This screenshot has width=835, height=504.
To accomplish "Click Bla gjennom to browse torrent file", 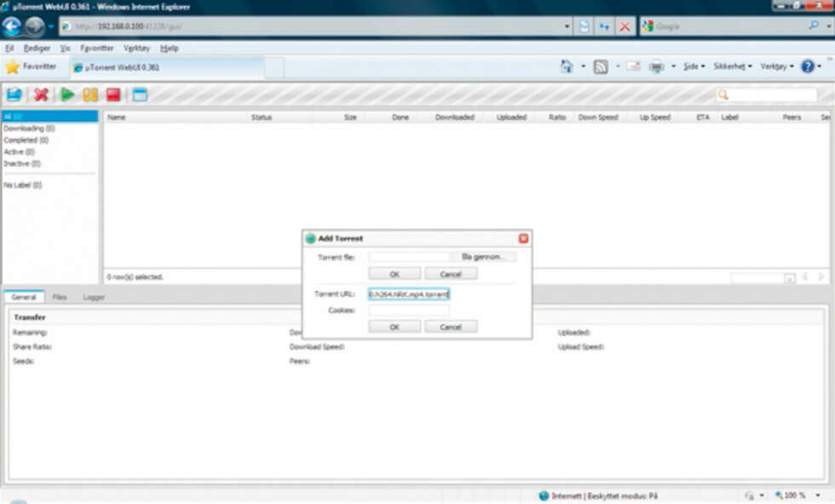I will point(482,256).
